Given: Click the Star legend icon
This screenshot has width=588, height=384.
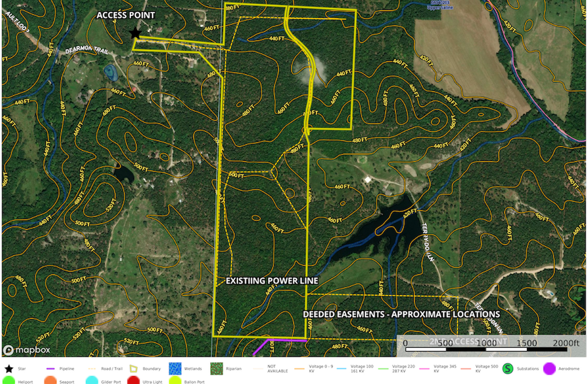Looking at the screenshot, I should [x=8, y=369].
